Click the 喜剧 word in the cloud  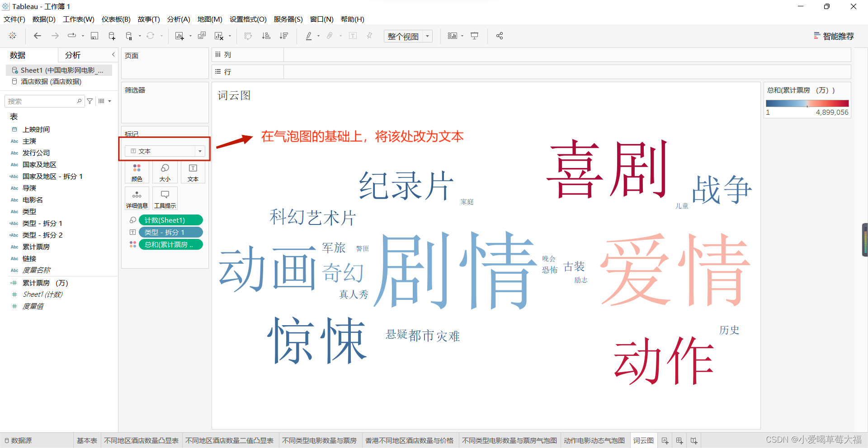[x=607, y=169]
